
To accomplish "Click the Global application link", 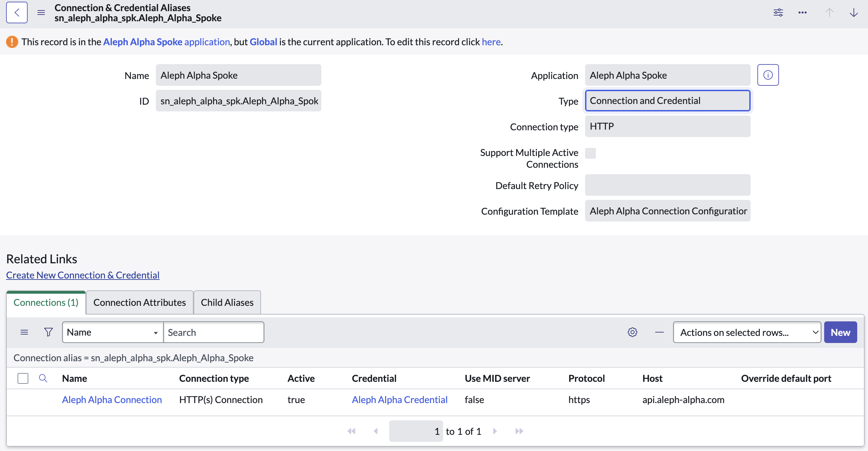I will pos(263,42).
